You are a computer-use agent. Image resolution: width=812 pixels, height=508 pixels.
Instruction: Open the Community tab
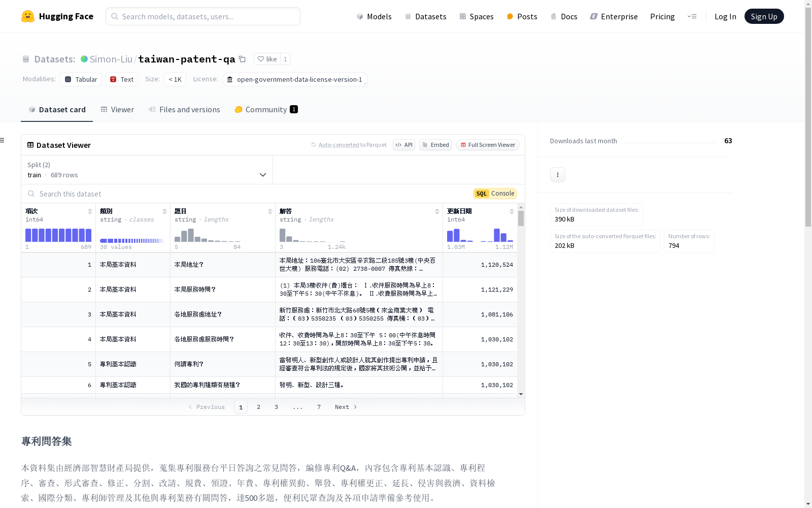[x=266, y=109]
